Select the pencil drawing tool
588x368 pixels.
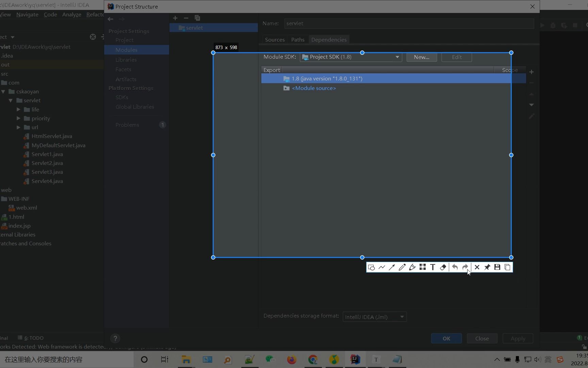tap(402, 267)
